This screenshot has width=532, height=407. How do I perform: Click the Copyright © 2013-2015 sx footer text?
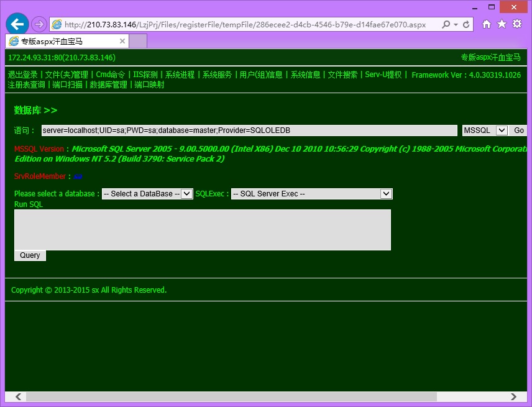click(x=89, y=290)
